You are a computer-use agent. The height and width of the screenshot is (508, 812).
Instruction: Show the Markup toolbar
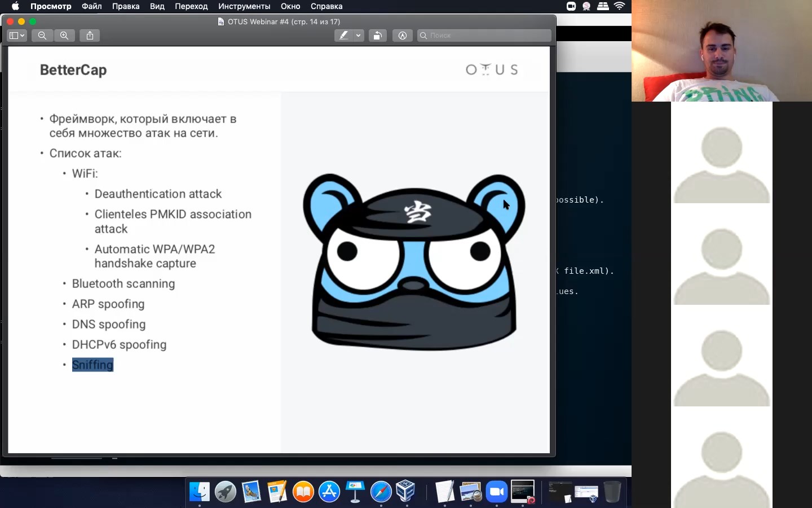402,36
